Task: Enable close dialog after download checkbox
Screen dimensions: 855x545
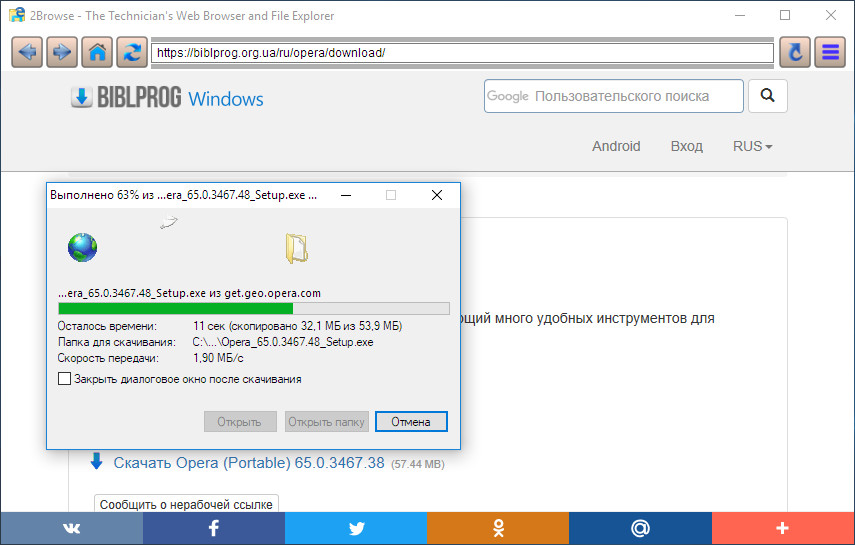Action: coord(64,379)
